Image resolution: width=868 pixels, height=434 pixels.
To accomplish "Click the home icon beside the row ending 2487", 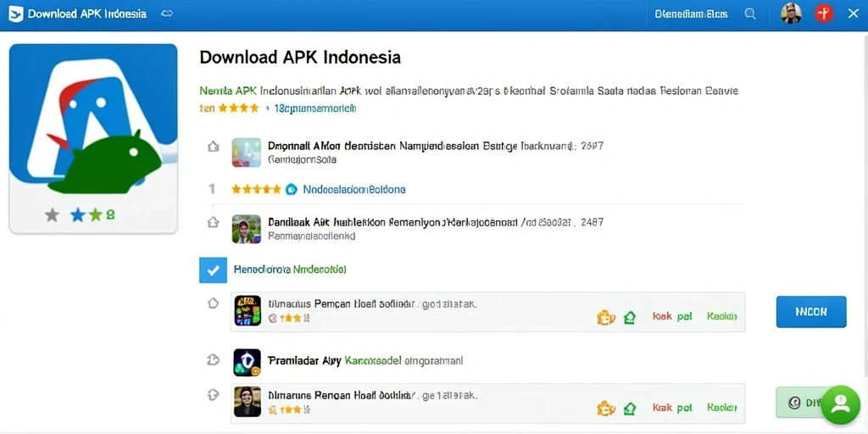I will click(213, 223).
